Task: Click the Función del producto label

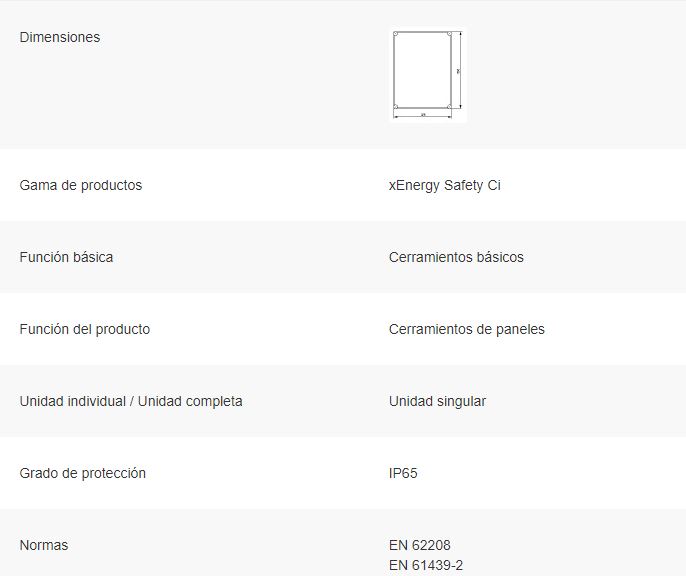Action: click(x=85, y=329)
